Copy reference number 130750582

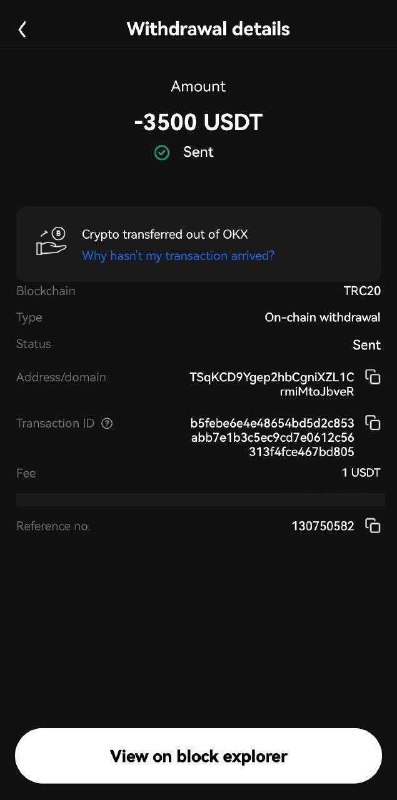tap(373, 526)
